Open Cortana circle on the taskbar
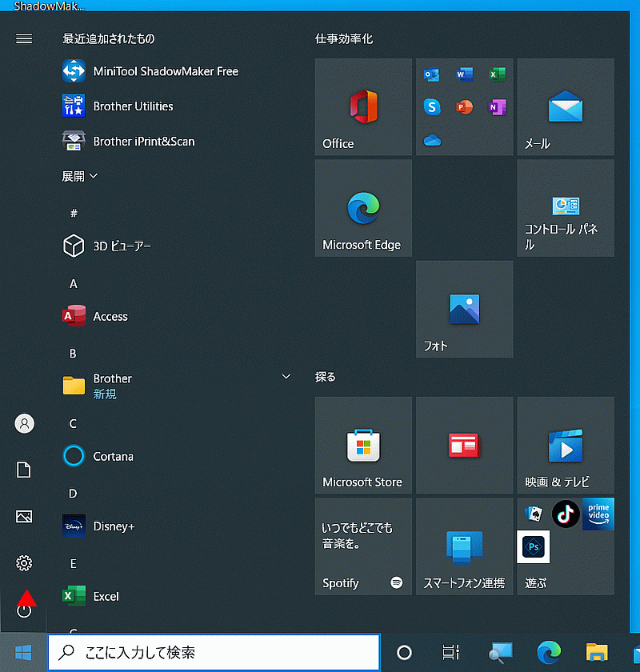The height and width of the screenshot is (672, 640). click(404, 652)
